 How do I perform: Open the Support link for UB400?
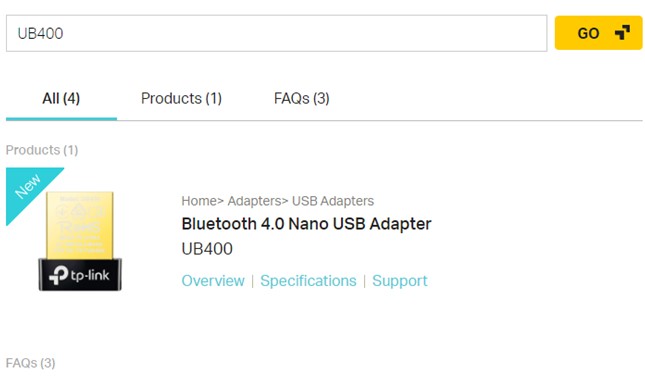tap(400, 281)
